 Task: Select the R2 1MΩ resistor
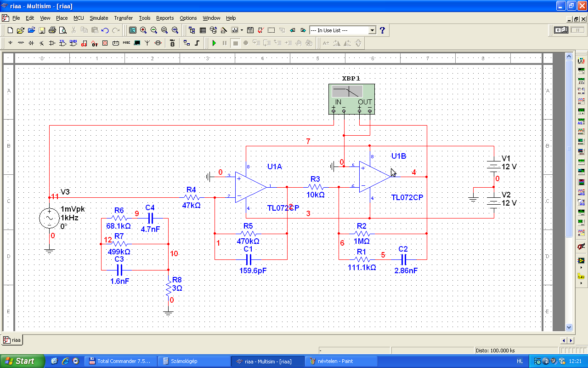[362, 233]
